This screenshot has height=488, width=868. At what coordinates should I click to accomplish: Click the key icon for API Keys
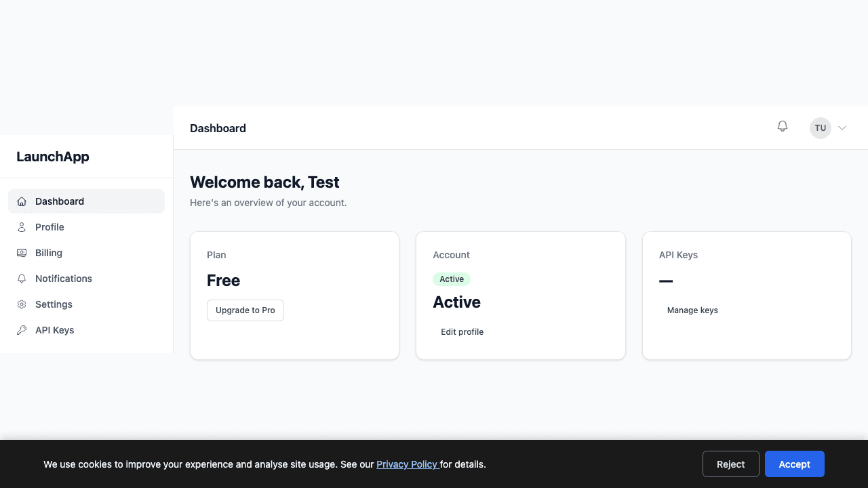click(x=22, y=329)
